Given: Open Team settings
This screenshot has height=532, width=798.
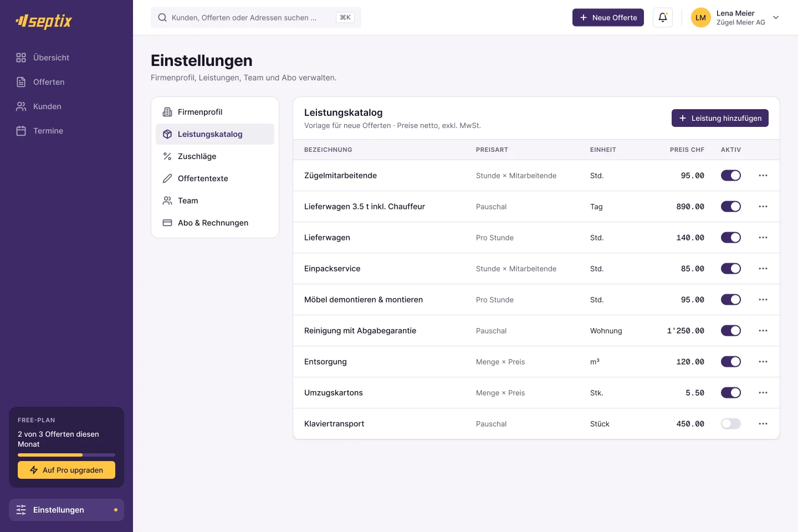Looking at the screenshot, I should click(215, 201).
